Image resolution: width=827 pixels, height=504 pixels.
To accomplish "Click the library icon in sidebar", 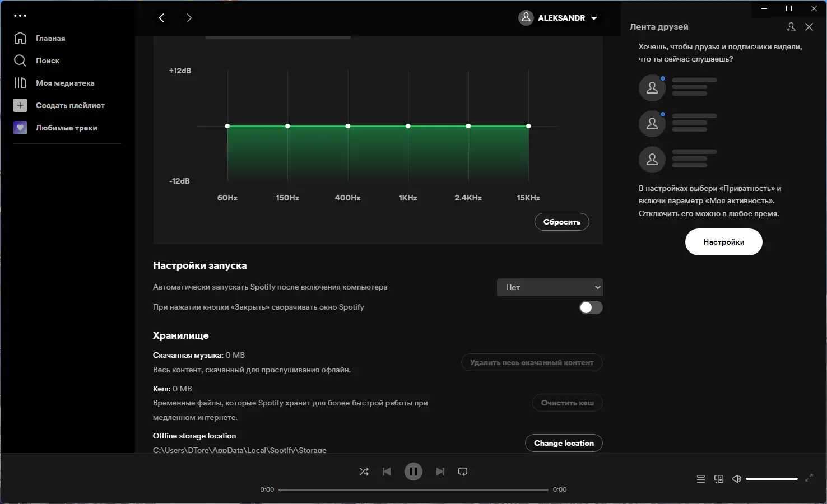I will click(20, 83).
